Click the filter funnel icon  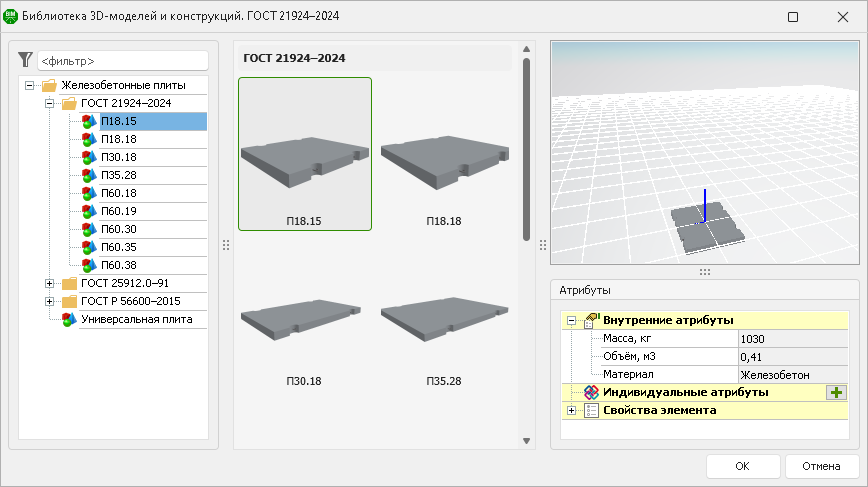click(x=25, y=61)
